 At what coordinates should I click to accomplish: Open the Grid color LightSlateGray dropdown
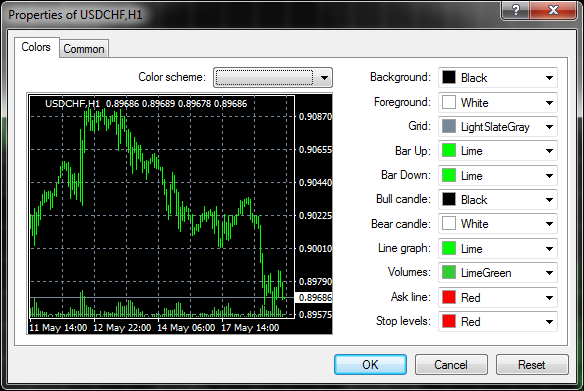coord(498,127)
